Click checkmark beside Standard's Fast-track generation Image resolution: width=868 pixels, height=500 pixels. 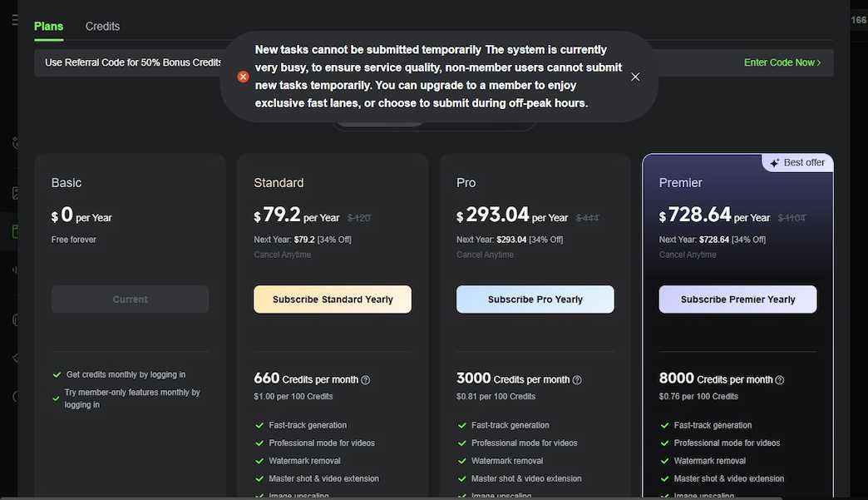pos(259,425)
